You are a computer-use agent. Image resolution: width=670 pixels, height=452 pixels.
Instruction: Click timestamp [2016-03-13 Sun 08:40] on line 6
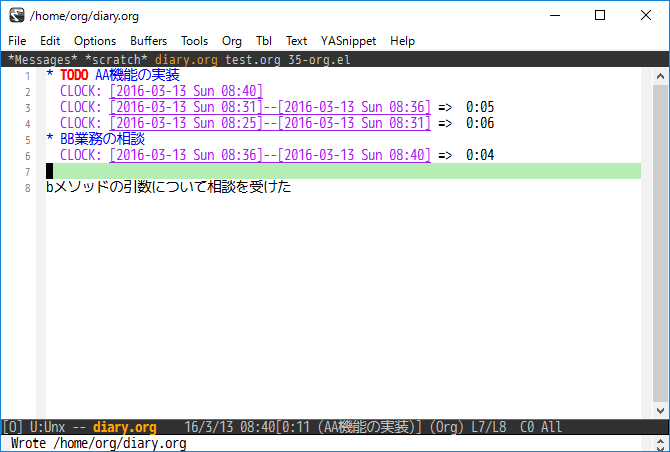pyautogui.click(x=354, y=155)
